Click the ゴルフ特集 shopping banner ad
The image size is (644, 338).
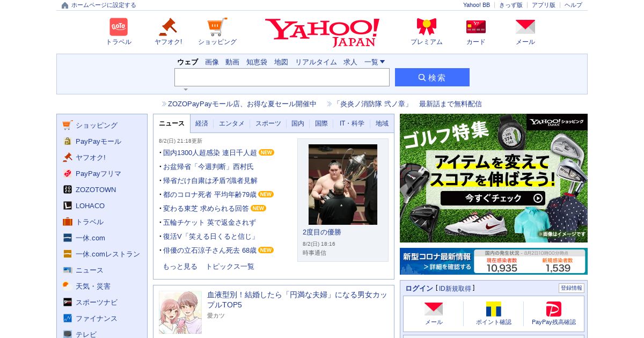494,178
